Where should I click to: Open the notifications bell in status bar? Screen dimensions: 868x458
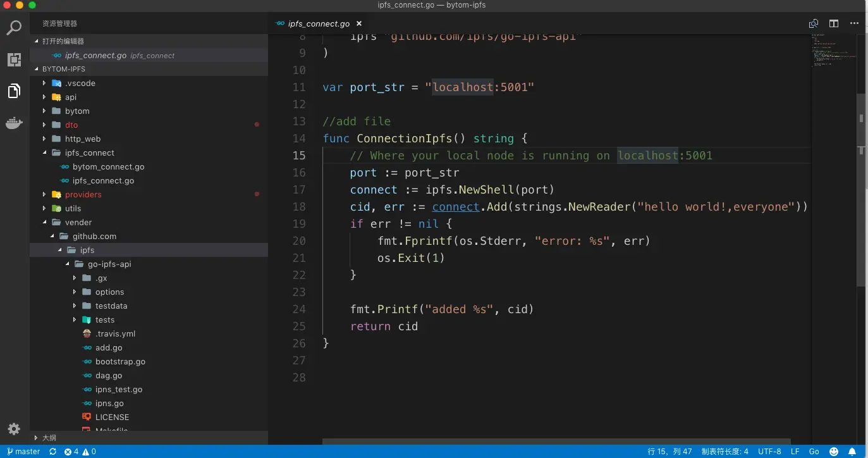(x=853, y=452)
